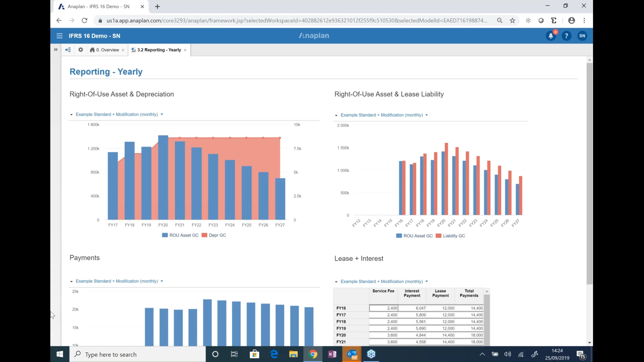Screen dimensions: 644x362
Task: Close the 3.2 Reporting - Yearly tab
Action: point(185,50)
